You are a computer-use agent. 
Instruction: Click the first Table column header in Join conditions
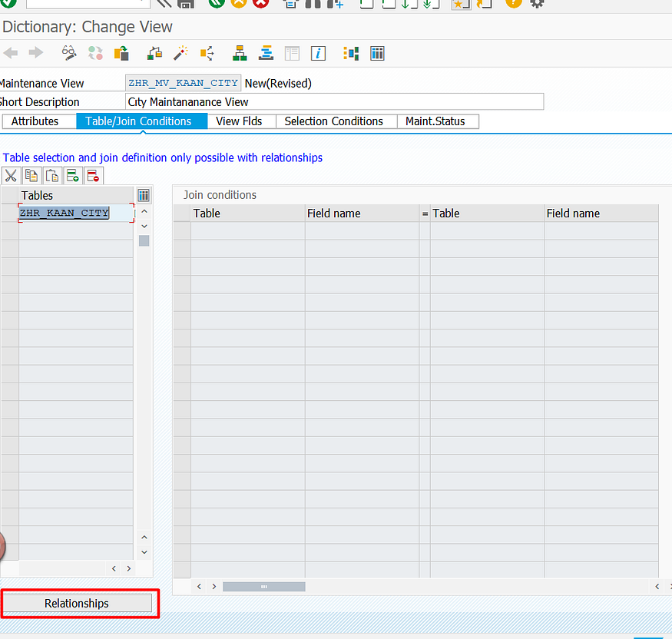248,214
